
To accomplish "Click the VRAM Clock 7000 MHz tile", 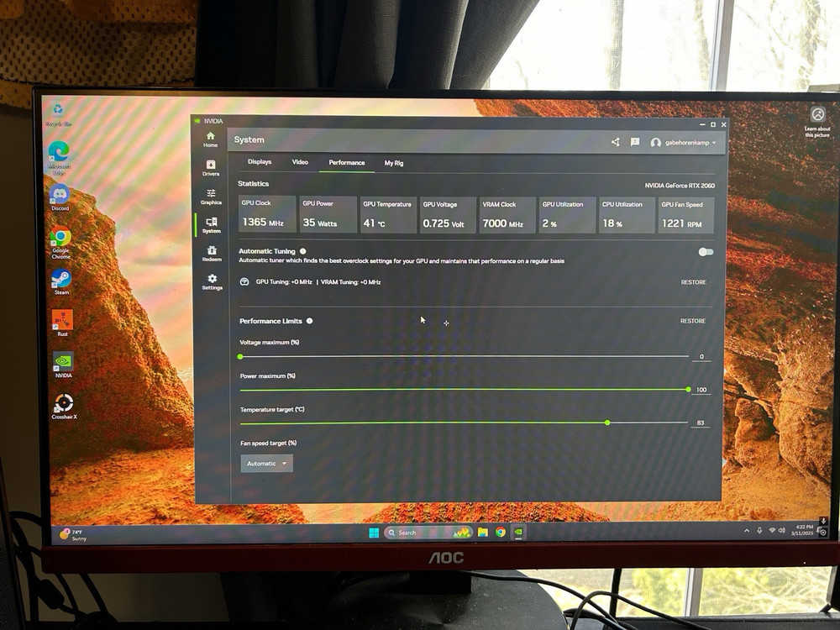I will click(507, 215).
